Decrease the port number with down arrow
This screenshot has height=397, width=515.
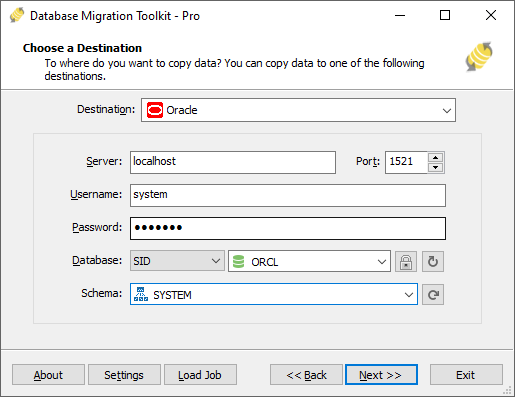(x=435, y=167)
